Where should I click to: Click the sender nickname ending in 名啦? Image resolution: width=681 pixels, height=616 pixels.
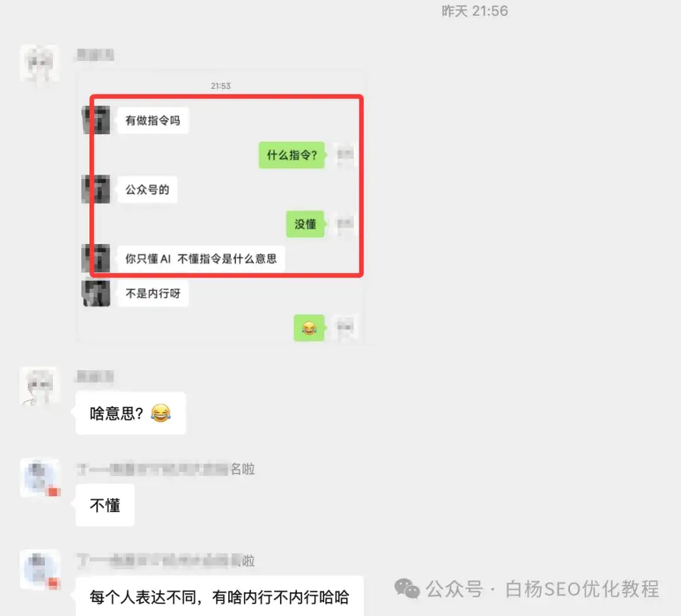pyautogui.click(x=165, y=469)
